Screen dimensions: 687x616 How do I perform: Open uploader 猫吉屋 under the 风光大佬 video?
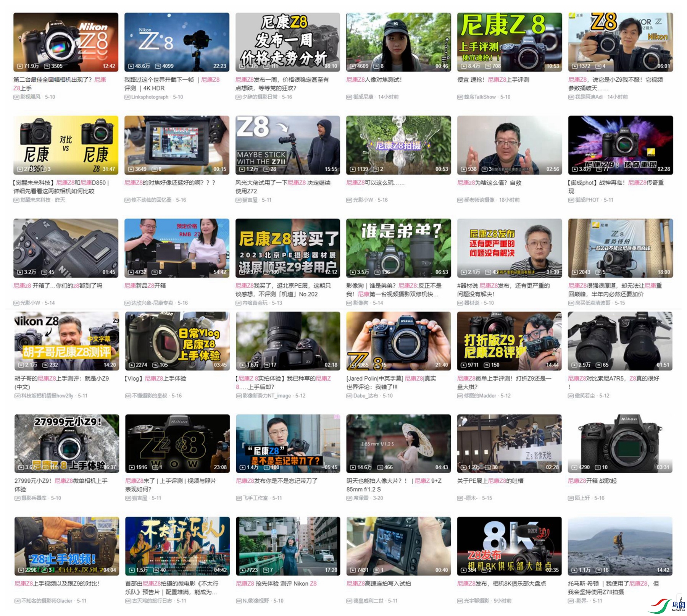click(x=250, y=200)
